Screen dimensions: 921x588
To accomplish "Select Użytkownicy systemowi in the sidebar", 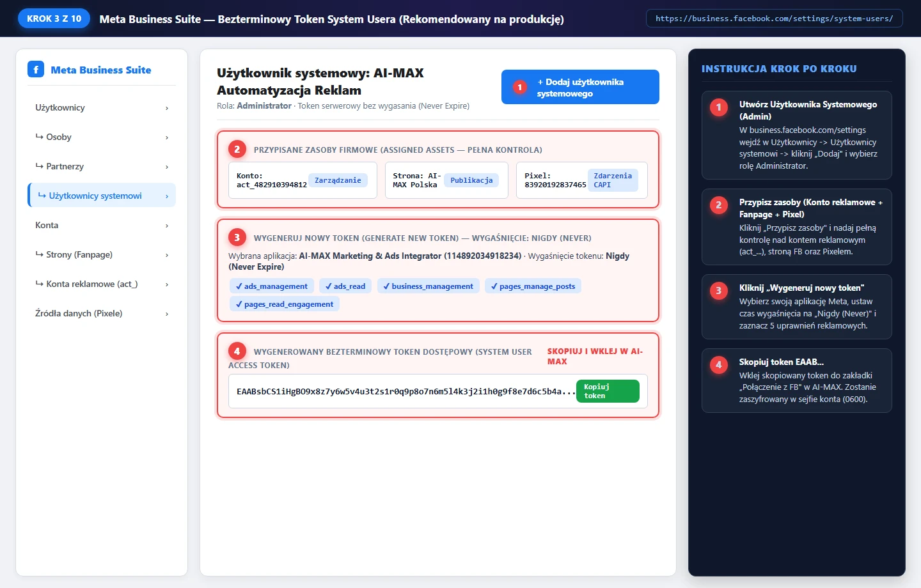I will (x=102, y=196).
